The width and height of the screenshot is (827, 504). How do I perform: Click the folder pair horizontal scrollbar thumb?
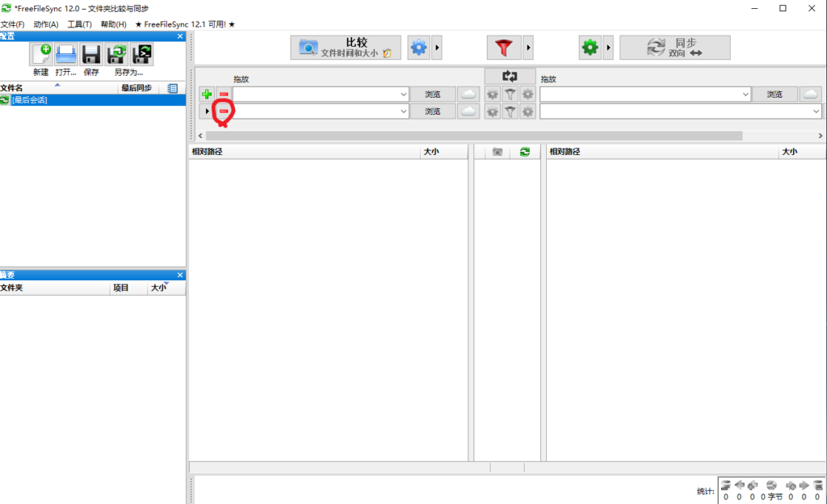pyautogui.click(x=474, y=136)
